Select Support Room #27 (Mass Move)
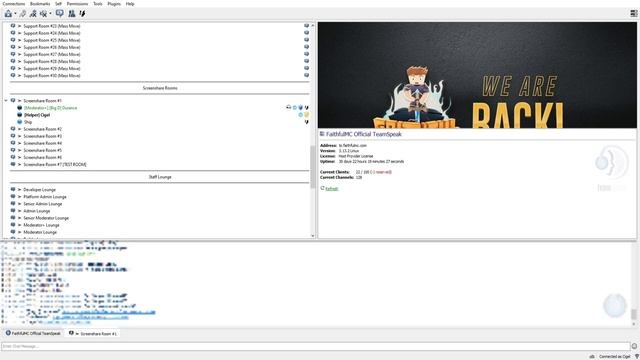640x360 pixels. tap(51, 54)
